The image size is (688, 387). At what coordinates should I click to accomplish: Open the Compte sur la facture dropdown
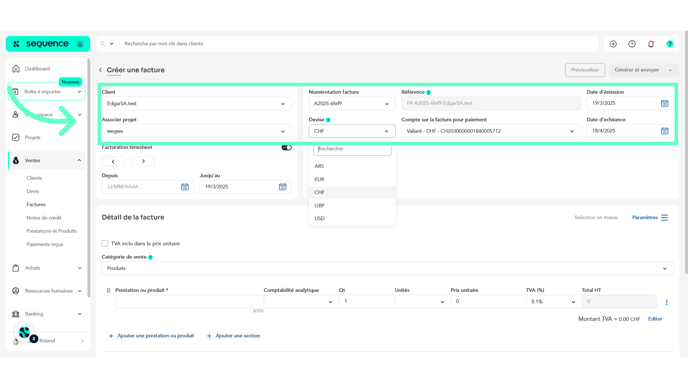[491, 131]
